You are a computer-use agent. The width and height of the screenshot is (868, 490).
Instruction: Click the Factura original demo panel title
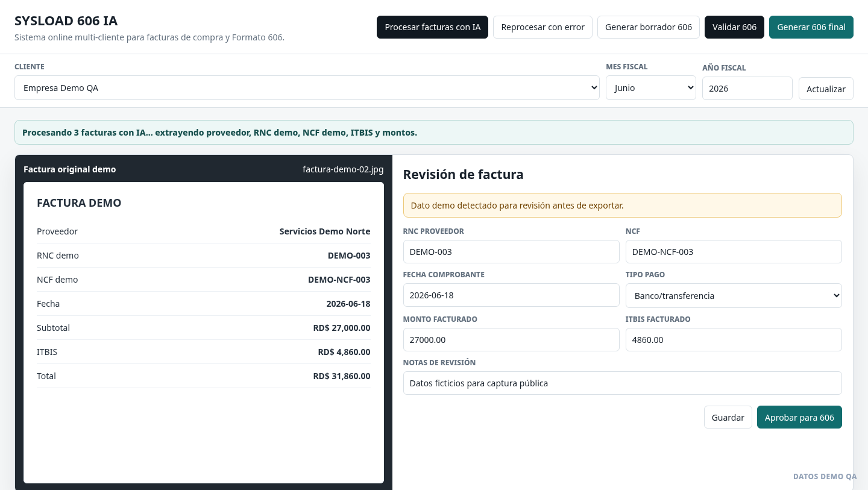coord(70,169)
